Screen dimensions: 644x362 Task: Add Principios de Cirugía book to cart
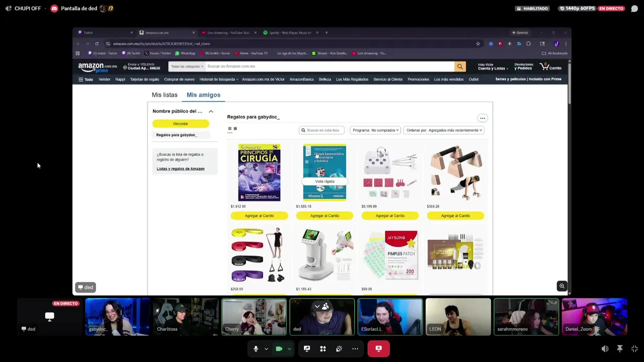click(x=259, y=216)
